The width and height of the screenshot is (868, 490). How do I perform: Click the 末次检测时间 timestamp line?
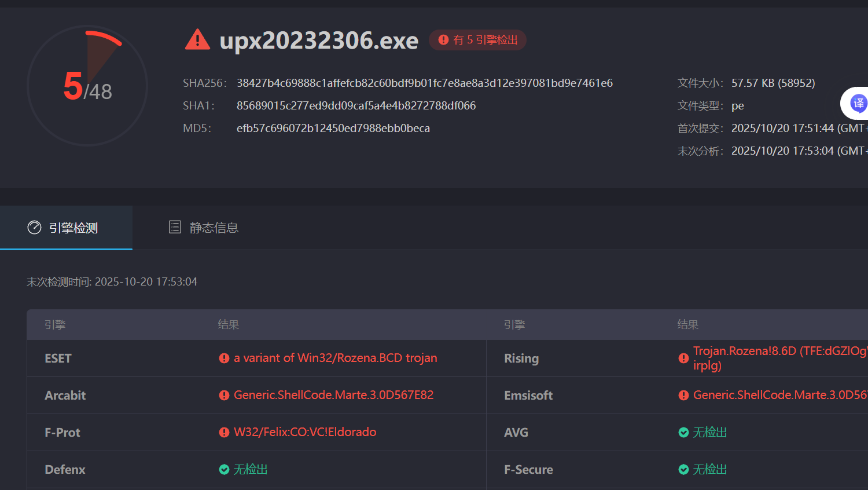click(112, 281)
